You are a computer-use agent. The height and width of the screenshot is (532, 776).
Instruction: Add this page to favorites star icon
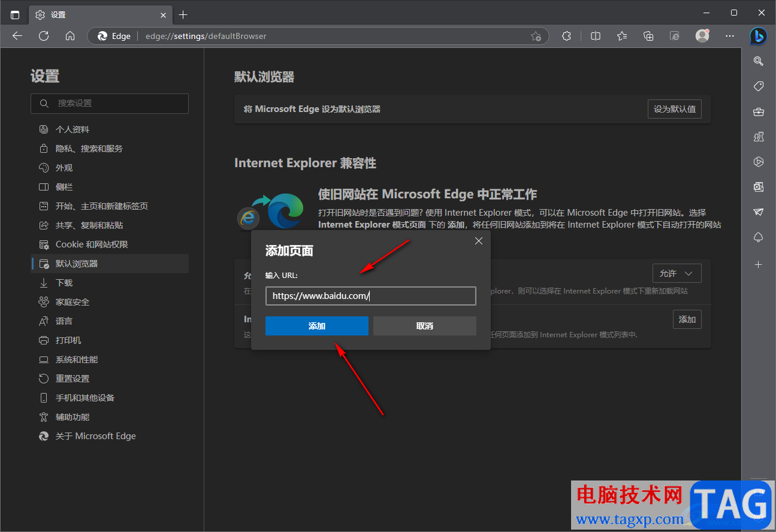pyautogui.click(x=536, y=36)
